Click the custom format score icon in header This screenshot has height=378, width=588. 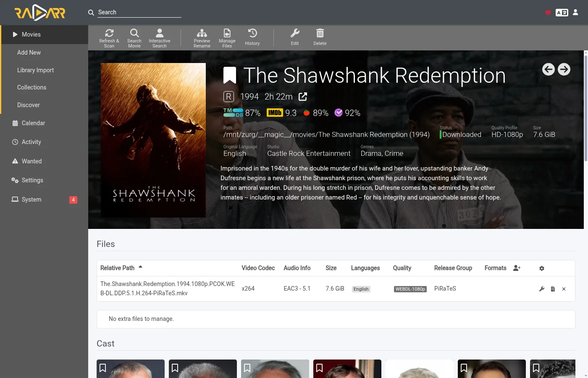517,268
